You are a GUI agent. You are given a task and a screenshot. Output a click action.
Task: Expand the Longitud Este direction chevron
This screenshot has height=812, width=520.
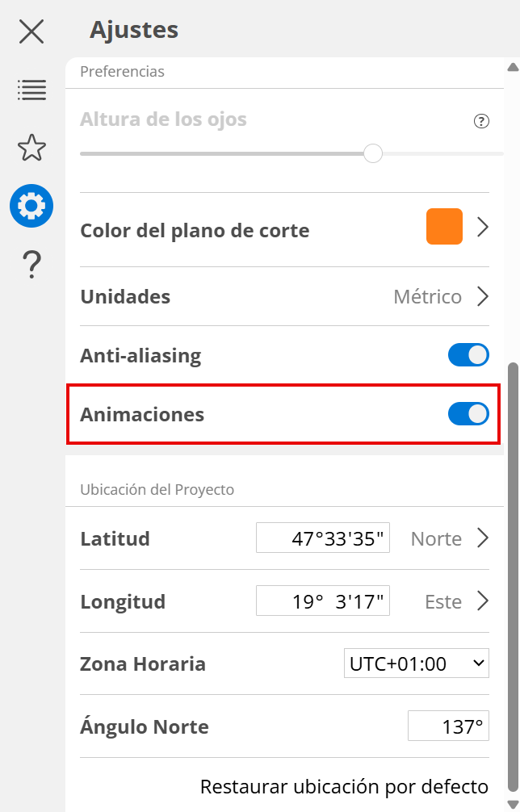pyautogui.click(x=483, y=601)
